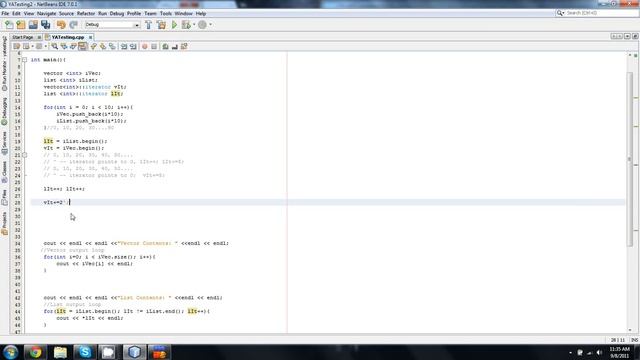The image size is (640, 360).
Task: Go to Previous Bookmark
Action: pyautogui.click(x=94, y=47)
